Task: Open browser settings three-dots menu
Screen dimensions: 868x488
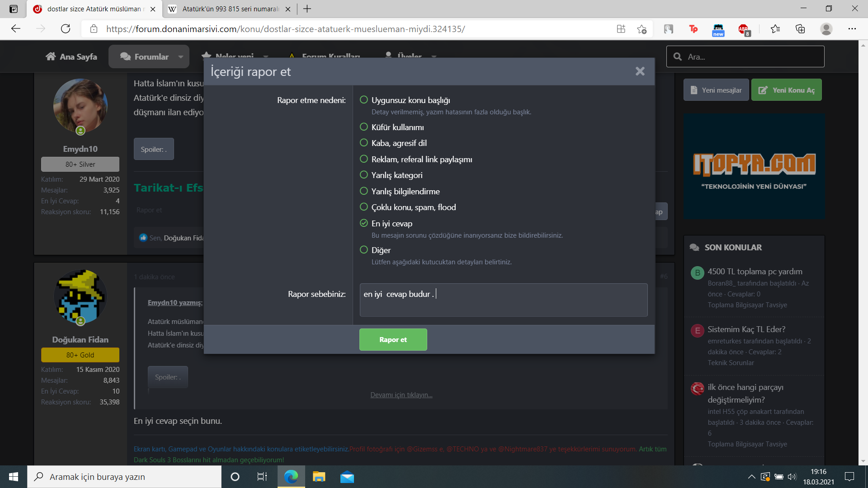Action: (852, 29)
